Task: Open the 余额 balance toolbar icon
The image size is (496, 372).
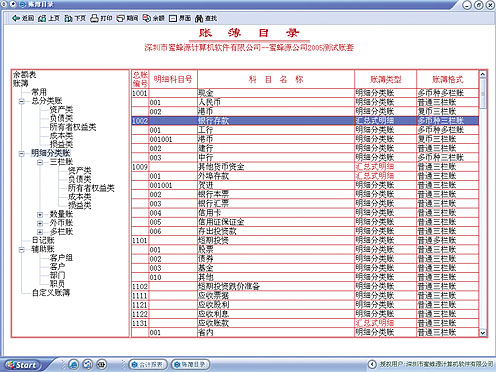Action: (x=147, y=18)
